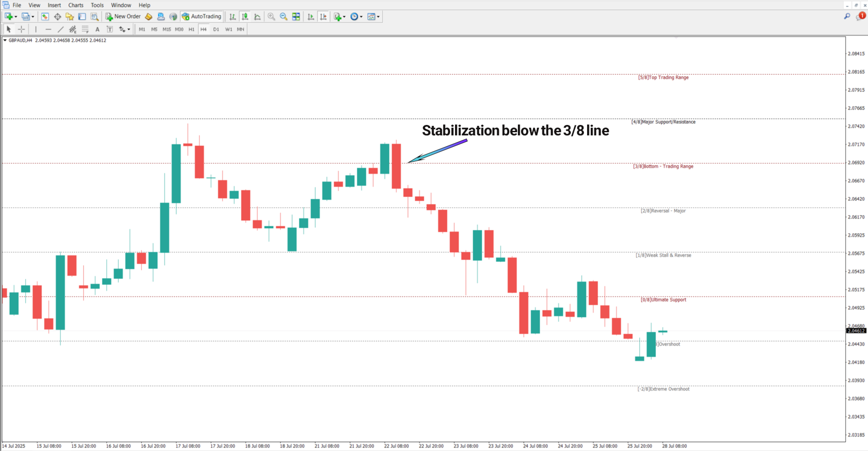Open the Data Window crosshair-target icon
Image resolution: width=868 pixels, height=451 pixels.
click(x=57, y=16)
